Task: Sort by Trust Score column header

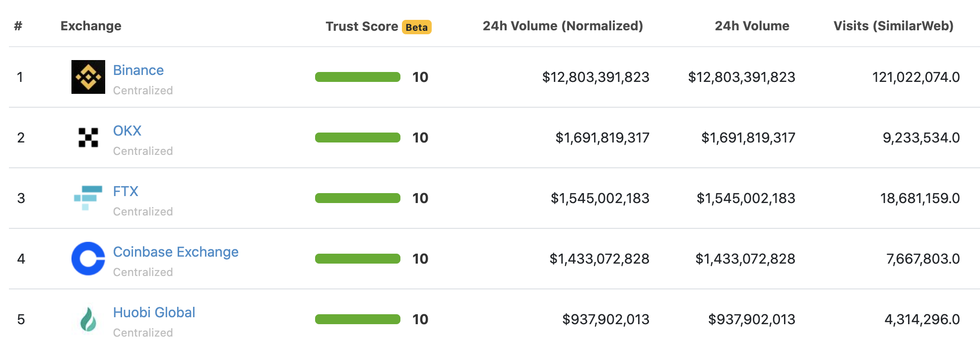Action: 362,26
